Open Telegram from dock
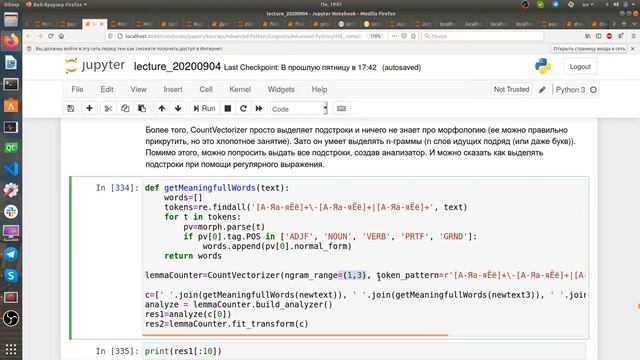640x360 pixels. (x=11, y=254)
